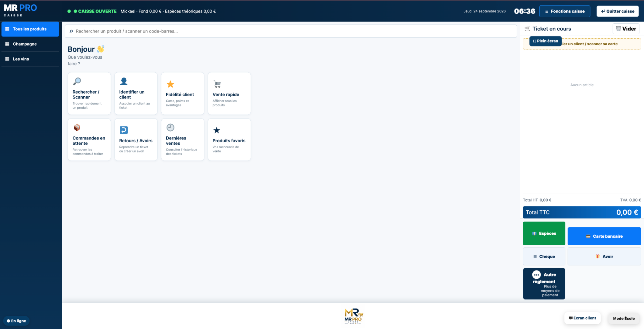Click the person icon on Identifier un client
644x329 pixels.
pos(124,82)
